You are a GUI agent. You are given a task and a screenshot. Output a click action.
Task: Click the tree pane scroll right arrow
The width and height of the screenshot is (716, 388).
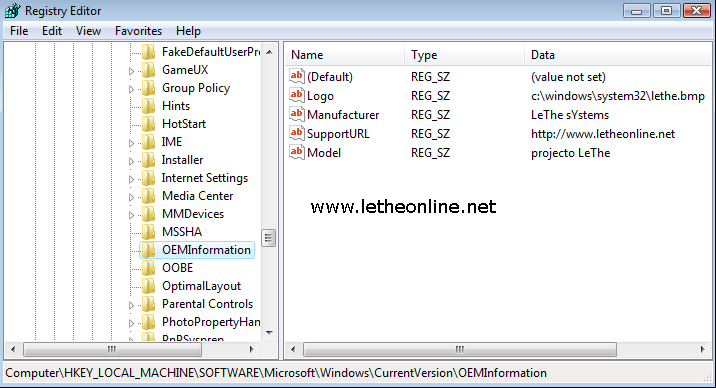(251, 349)
